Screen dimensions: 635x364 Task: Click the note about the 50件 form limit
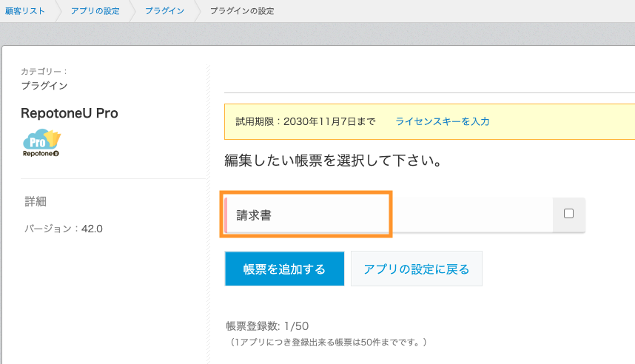[327, 342]
